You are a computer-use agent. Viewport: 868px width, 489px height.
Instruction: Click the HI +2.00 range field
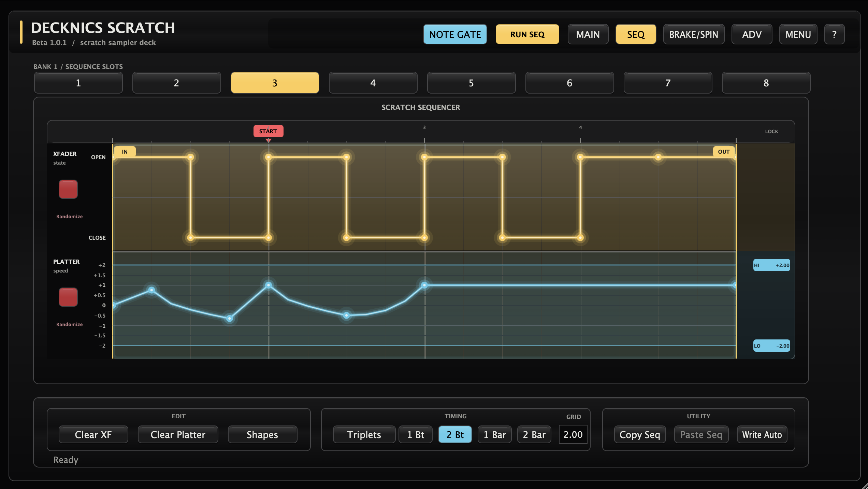click(x=771, y=265)
